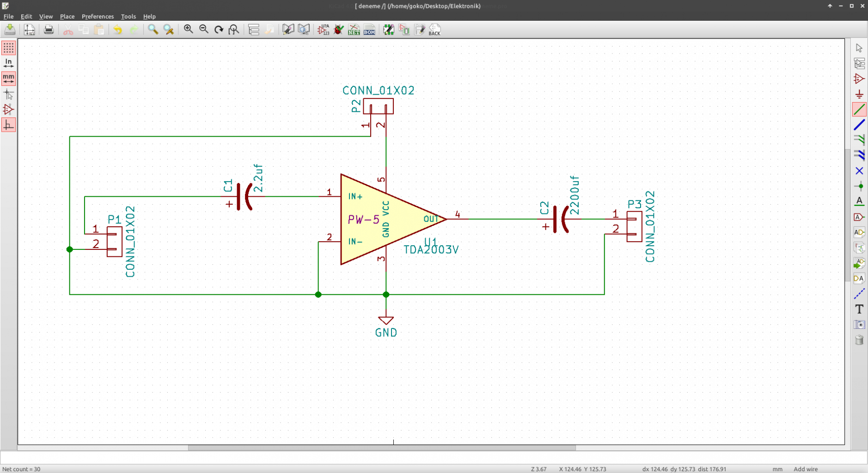Redraw the schematic view
This screenshot has width=868, height=473.
(219, 30)
